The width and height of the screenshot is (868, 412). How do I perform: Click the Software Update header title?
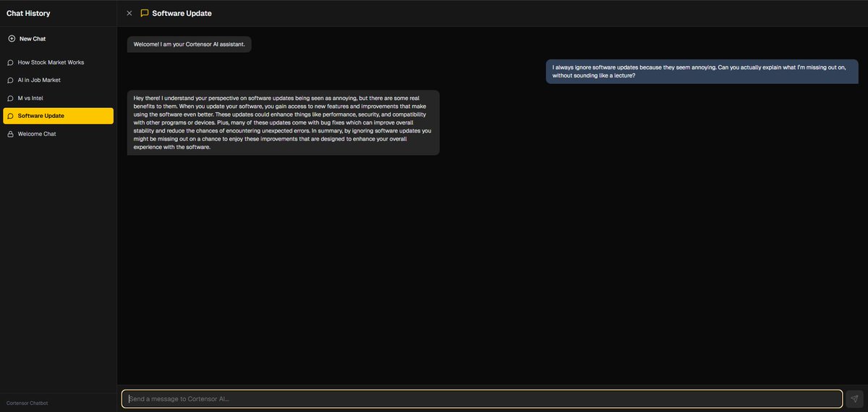point(182,13)
